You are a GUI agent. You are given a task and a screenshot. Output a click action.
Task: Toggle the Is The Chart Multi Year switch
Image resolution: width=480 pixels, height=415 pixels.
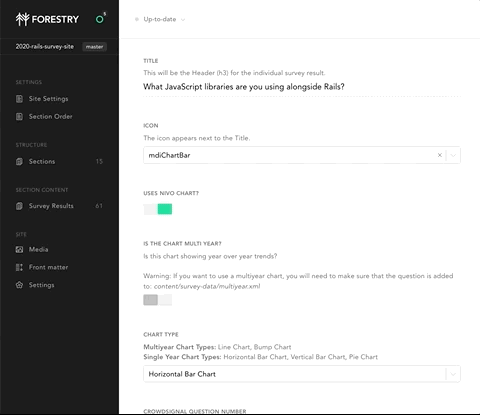[x=158, y=300]
